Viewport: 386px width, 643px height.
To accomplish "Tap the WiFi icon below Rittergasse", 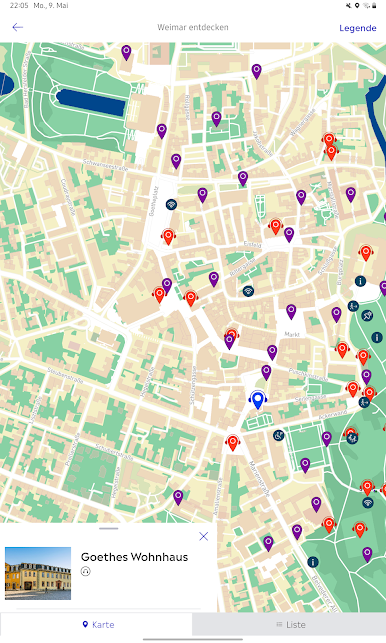I will [248, 291].
